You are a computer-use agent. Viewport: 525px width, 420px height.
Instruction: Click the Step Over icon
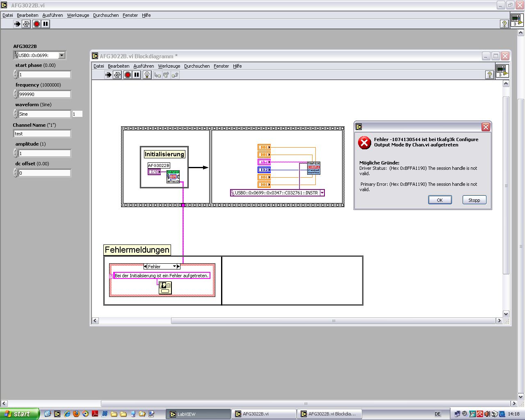[166, 75]
